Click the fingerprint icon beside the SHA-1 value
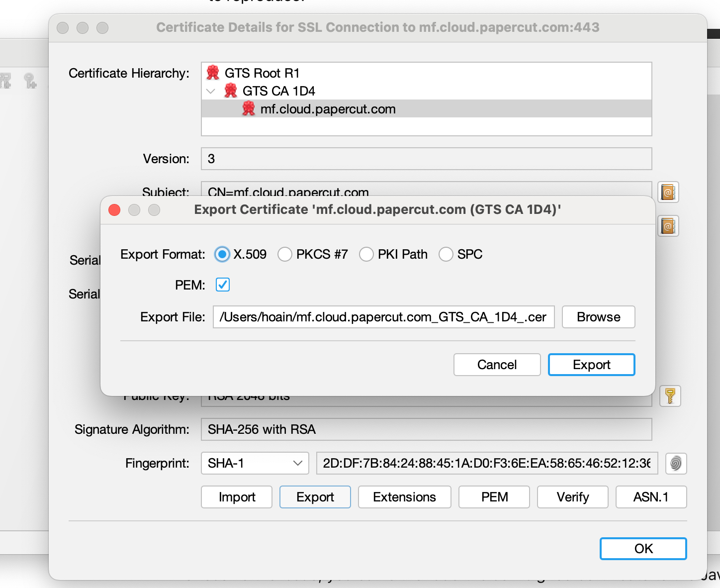This screenshot has width=720, height=588. coord(676,464)
